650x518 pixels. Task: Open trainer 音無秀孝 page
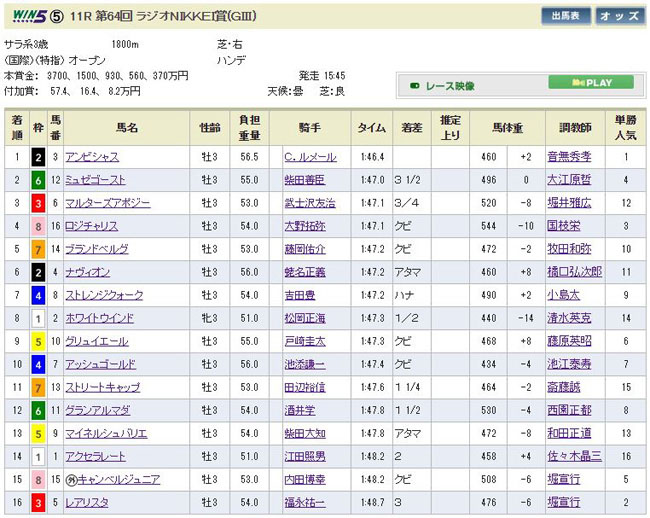click(569, 157)
